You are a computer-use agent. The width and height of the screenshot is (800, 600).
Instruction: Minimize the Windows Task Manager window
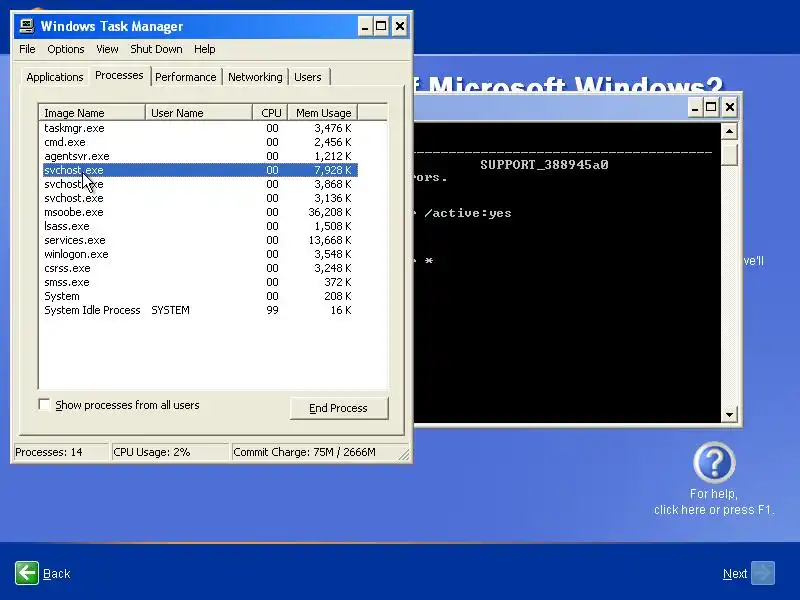pyautogui.click(x=364, y=26)
